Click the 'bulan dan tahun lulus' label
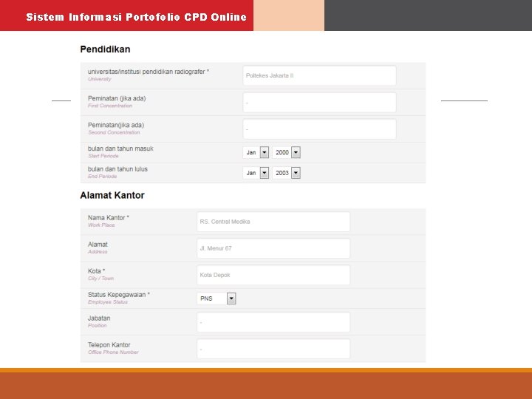Screen dimensions: 532x399 pyautogui.click(x=117, y=169)
